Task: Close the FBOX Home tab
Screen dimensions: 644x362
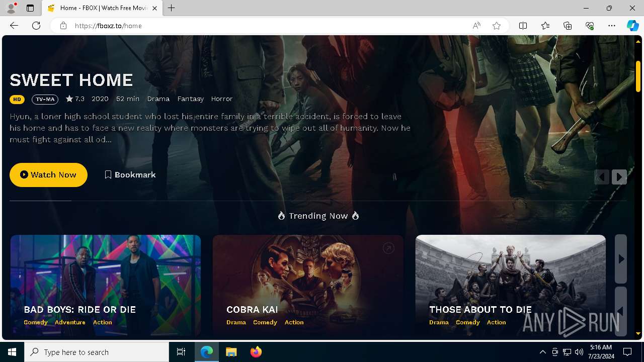Action: [154, 8]
